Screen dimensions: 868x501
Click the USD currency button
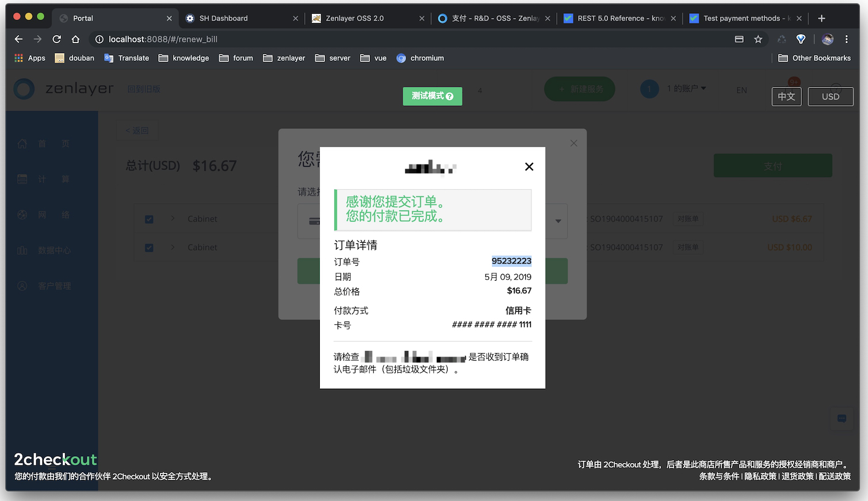click(x=831, y=97)
